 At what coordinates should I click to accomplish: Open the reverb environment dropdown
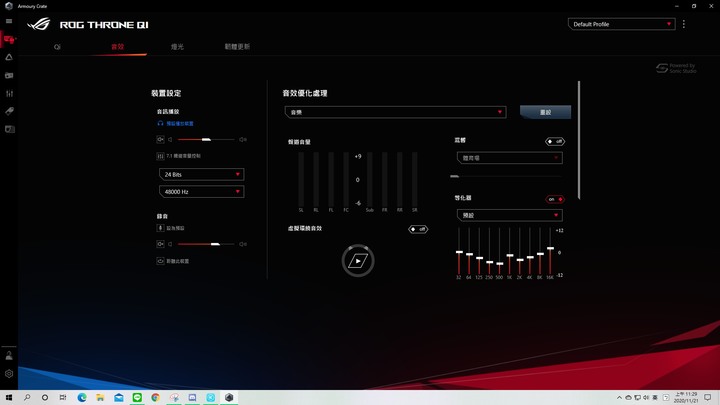(510, 158)
